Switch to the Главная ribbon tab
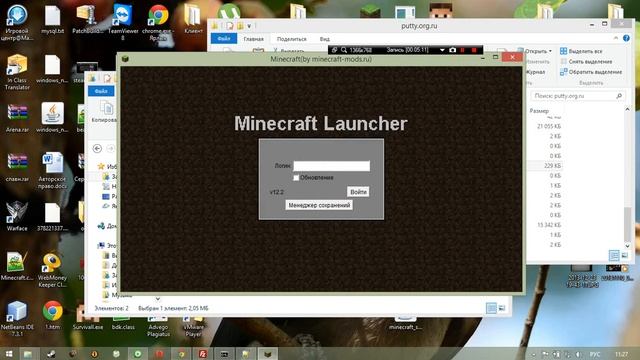The width and height of the screenshot is (640, 360). coord(253,39)
